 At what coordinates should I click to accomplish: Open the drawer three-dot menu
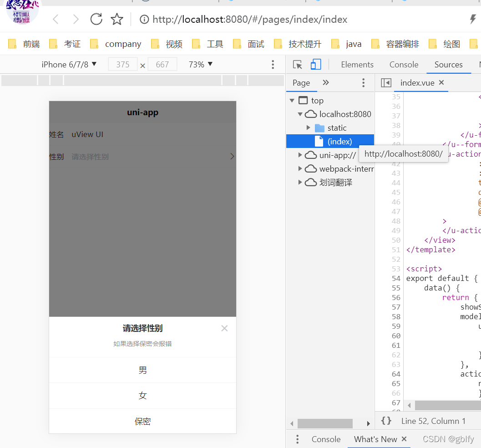[297, 439]
